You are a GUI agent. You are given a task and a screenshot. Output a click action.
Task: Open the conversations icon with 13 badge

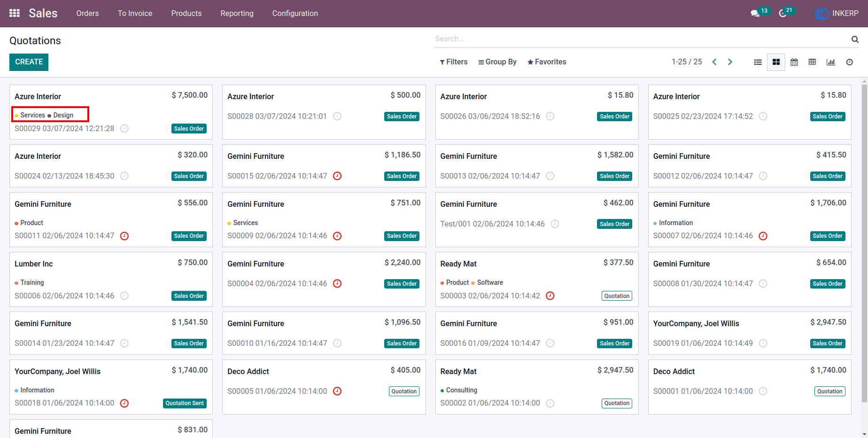(x=755, y=13)
